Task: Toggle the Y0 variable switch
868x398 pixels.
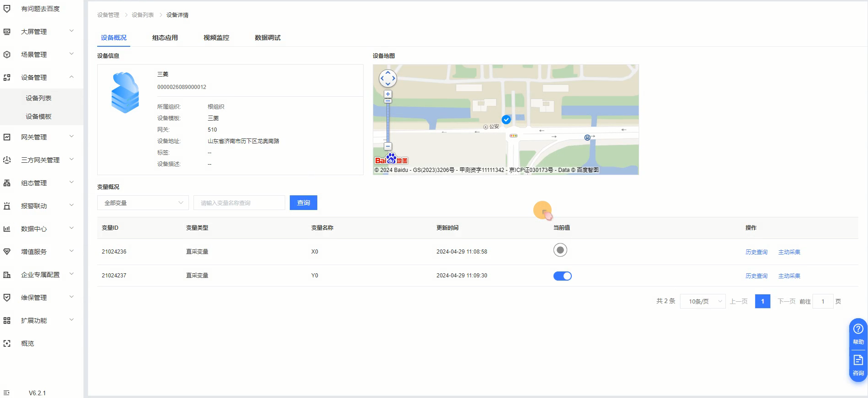Action: tap(562, 276)
